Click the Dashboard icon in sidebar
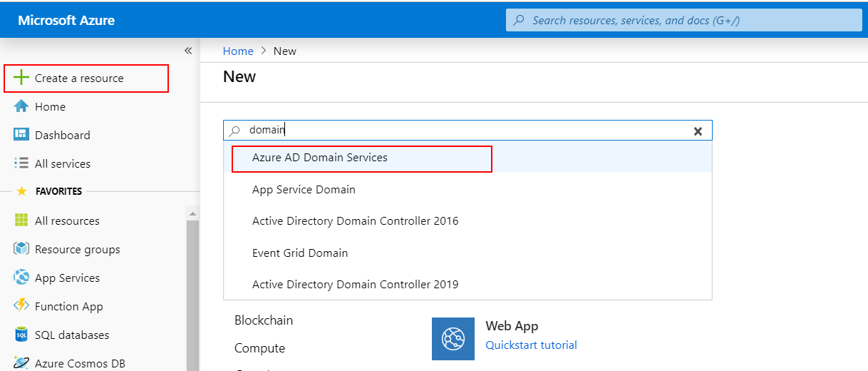Screen dimensions: 868x371 (x=21, y=135)
